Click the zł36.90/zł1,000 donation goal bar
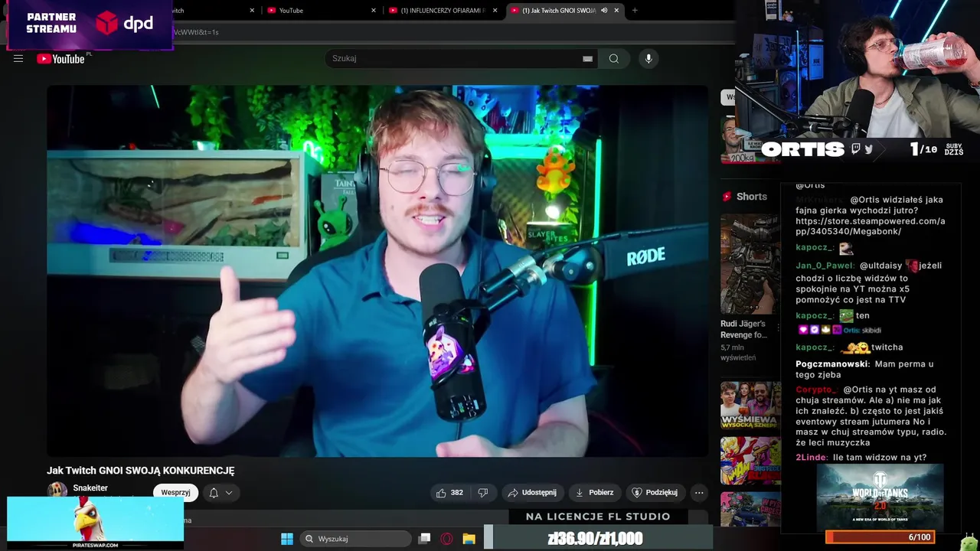 (597, 539)
